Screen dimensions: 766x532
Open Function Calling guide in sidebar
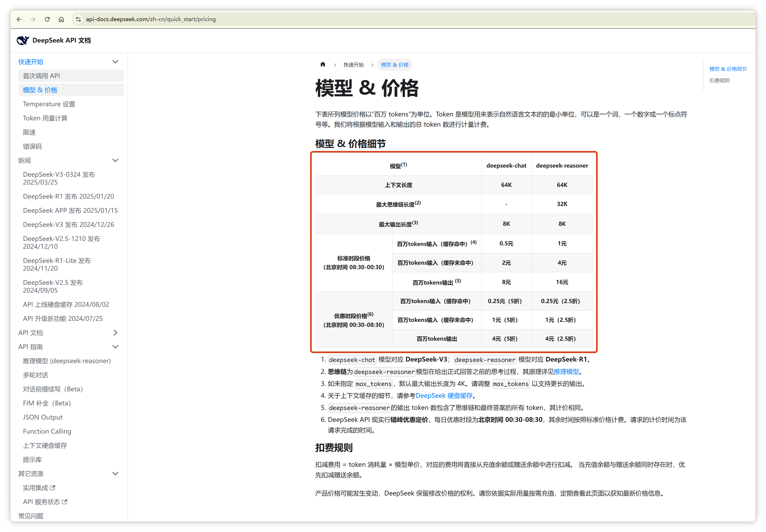point(47,431)
